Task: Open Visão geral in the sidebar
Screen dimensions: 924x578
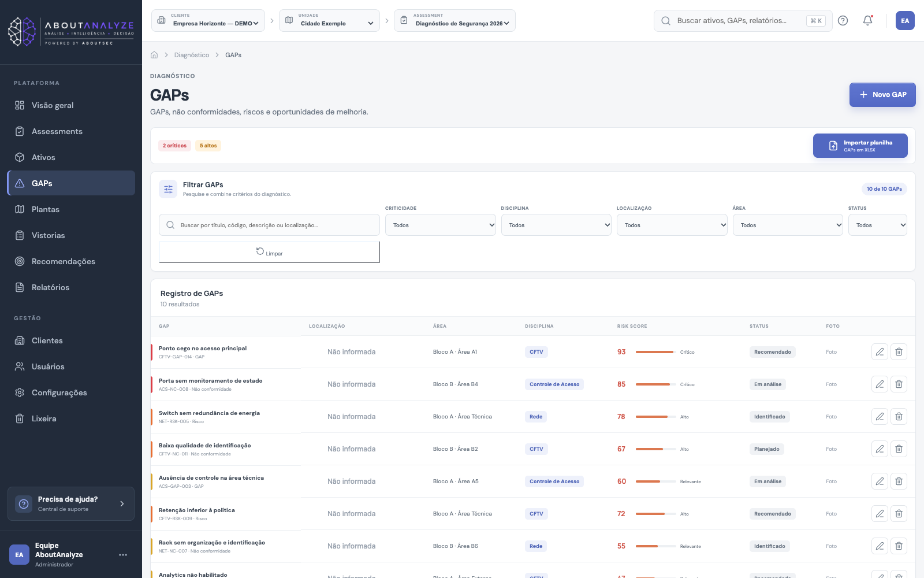Action: 71,105
